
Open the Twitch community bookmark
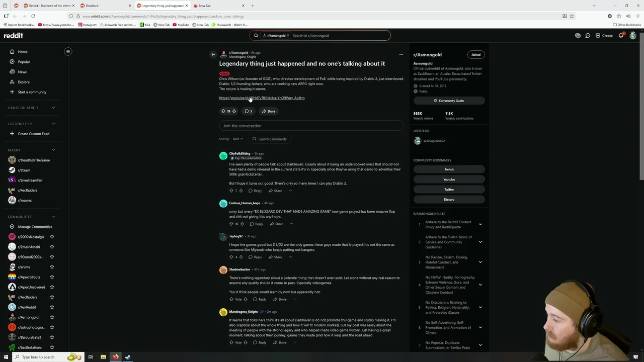449,169
